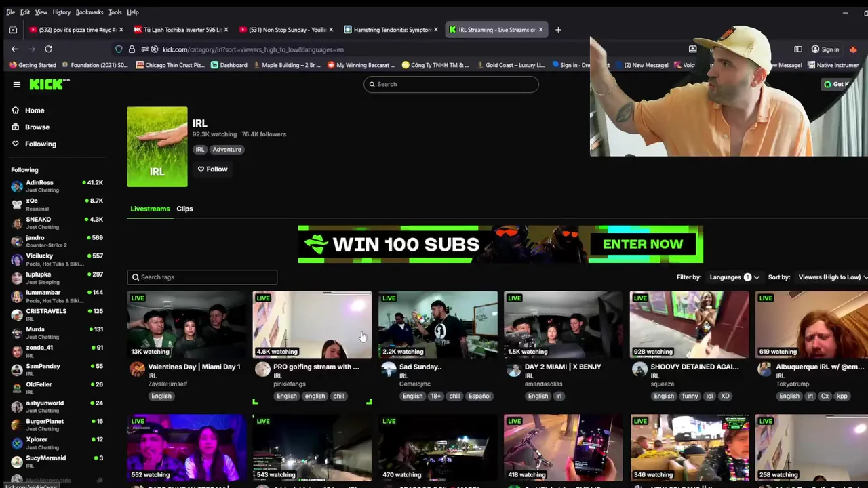This screenshot has height=488, width=868.
Task: Click the search magnifier icon
Action: [x=372, y=84]
